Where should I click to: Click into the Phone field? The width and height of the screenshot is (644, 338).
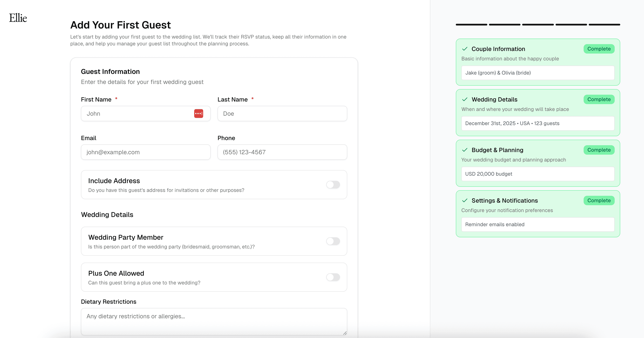click(282, 152)
